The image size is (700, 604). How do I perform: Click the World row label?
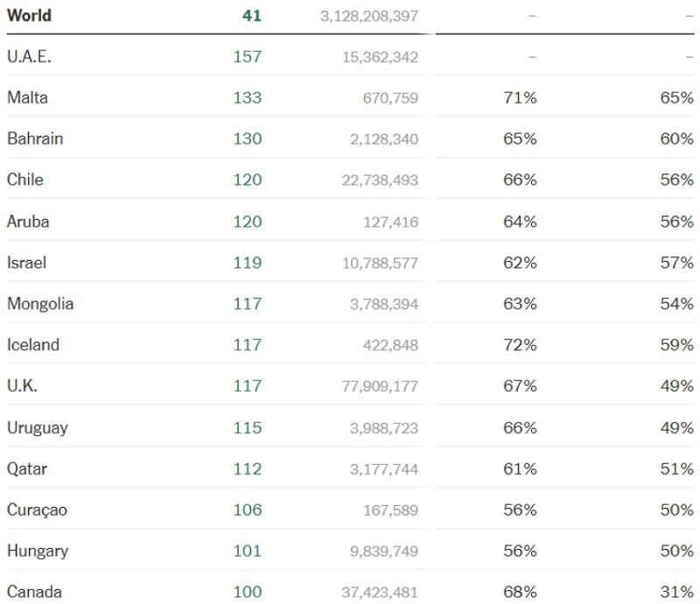[x=29, y=16]
